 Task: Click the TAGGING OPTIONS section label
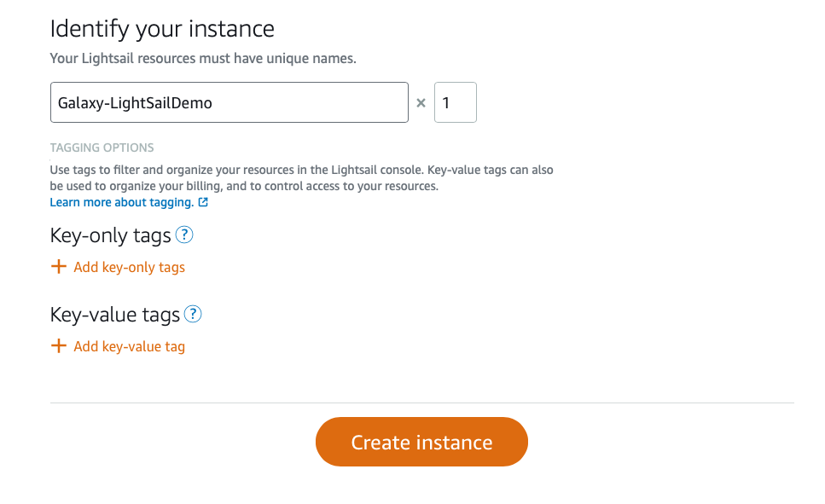[102, 148]
